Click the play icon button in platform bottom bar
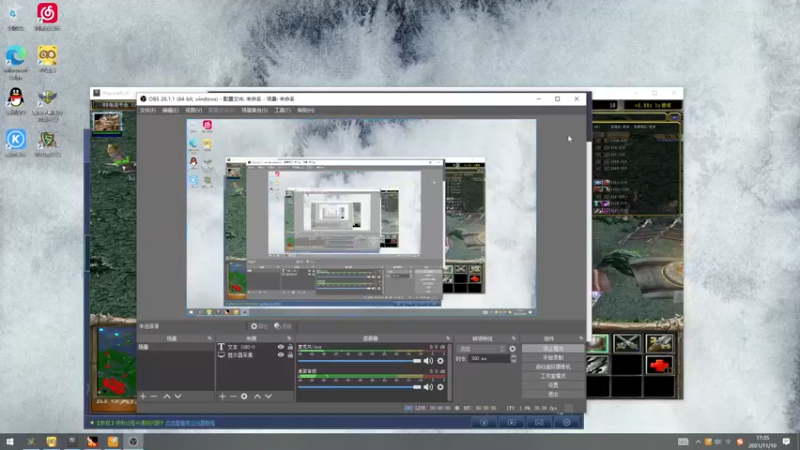The height and width of the screenshot is (450, 800). tap(511, 422)
